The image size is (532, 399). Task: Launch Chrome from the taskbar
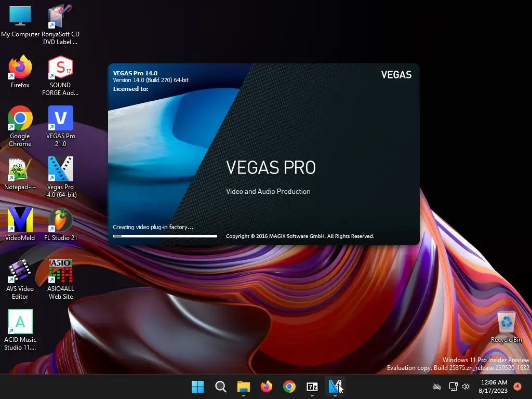pyautogui.click(x=289, y=387)
